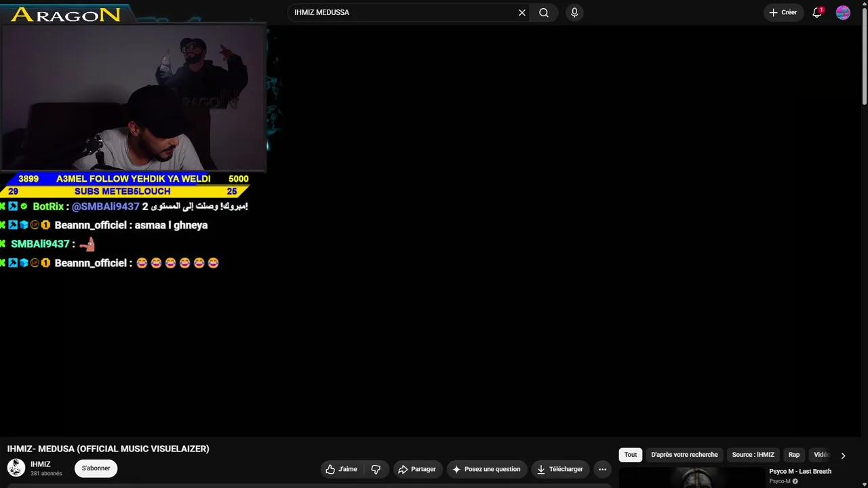The image size is (868, 488).
Task: Open the Créer menu
Action: pyautogui.click(x=783, y=12)
